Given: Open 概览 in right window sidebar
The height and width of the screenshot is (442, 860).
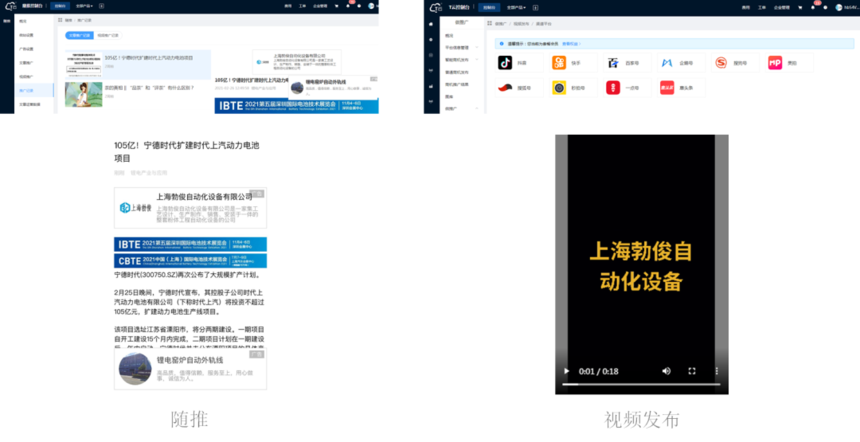Looking at the screenshot, I should point(450,36).
